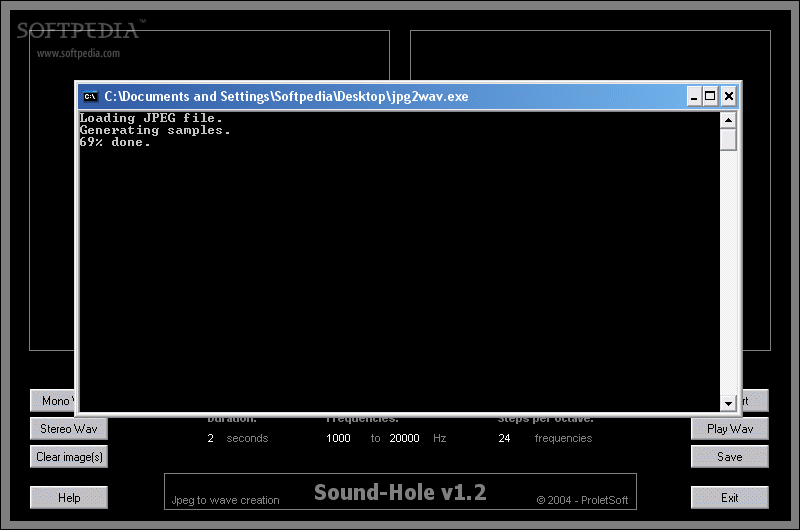Click the 'frequencies' label
Screen dimensions: 800x530
(563, 438)
